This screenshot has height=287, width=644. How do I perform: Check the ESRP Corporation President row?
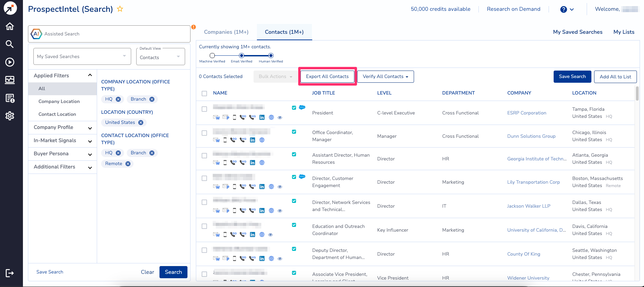(204, 109)
